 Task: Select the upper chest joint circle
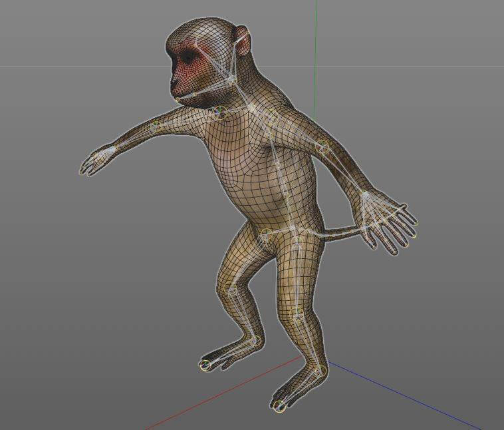[271, 118]
